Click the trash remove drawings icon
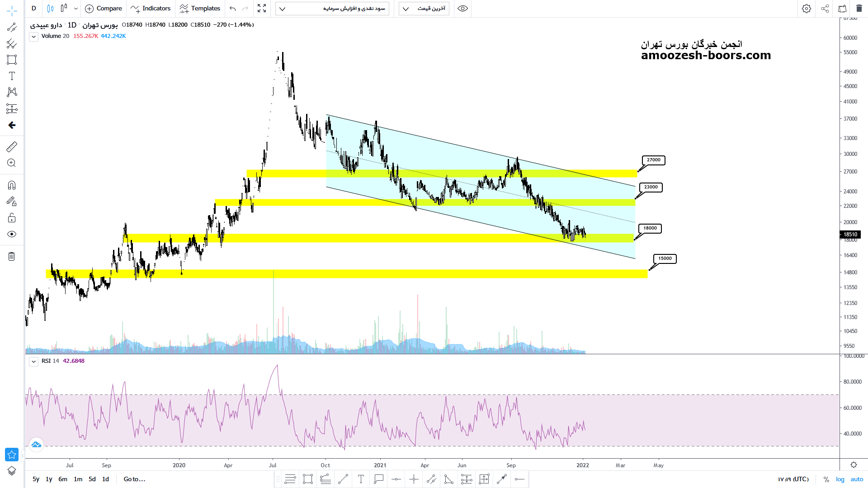Image resolution: width=868 pixels, height=488 pixels. pyautogui.click(x=12, y=257)
